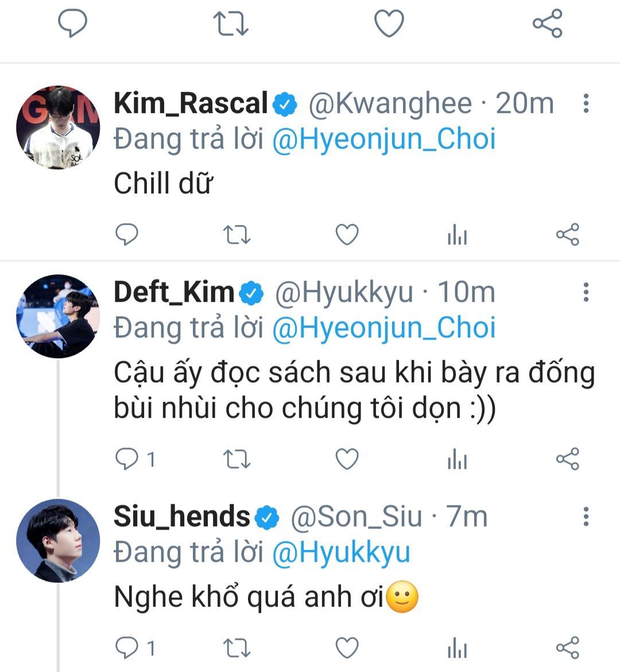Viewport: 620px width, 672px height.
Task: Open more options for Kim_Rascal's tweet
Action: click(586, 103)
